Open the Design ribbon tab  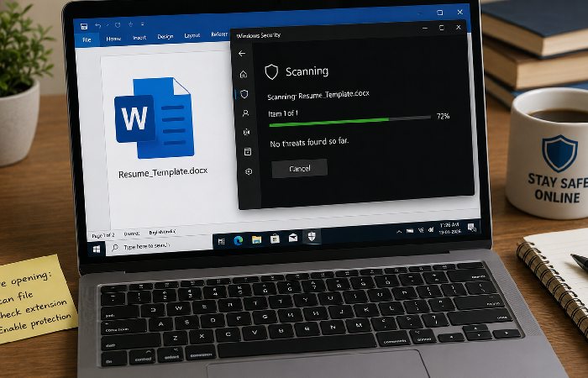(x=165, y=36)
